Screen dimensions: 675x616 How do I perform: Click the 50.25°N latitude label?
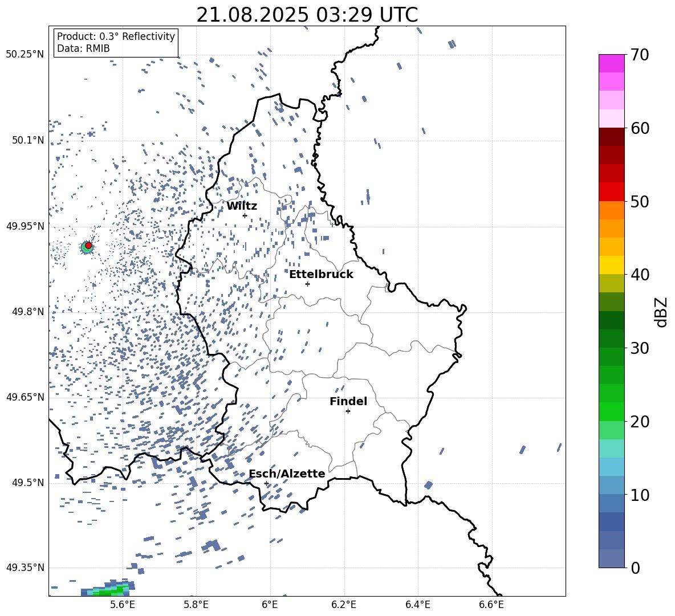coord(25,55)
